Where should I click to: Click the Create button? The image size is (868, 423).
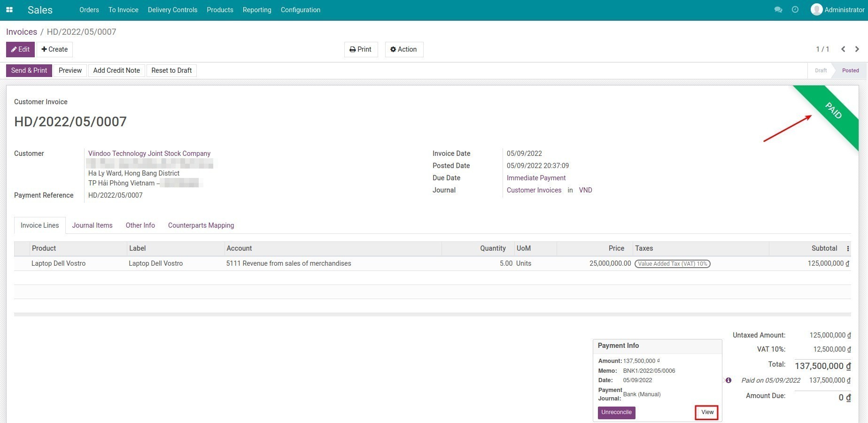click(54, 49)
